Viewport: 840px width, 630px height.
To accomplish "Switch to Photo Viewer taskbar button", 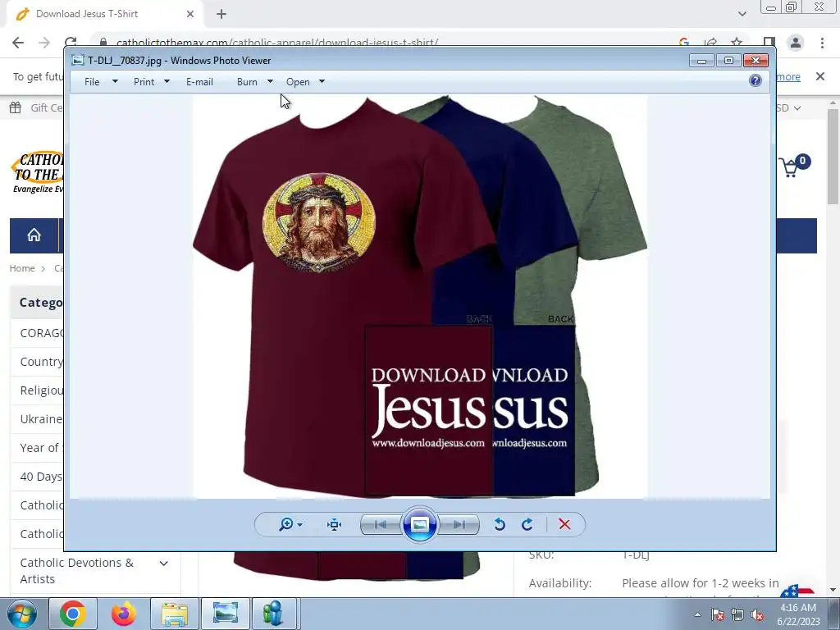I will [225, 614].
